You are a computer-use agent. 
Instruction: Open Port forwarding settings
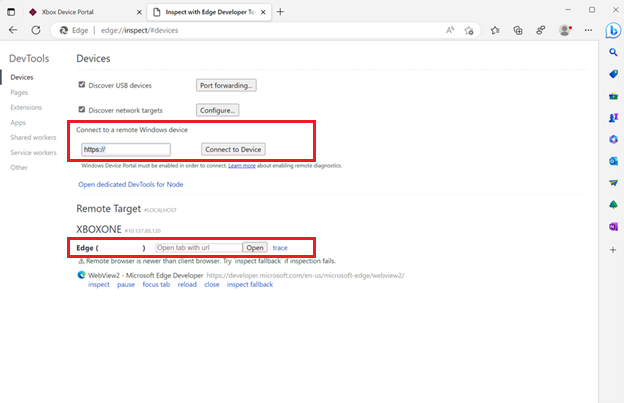click(226, 85)
